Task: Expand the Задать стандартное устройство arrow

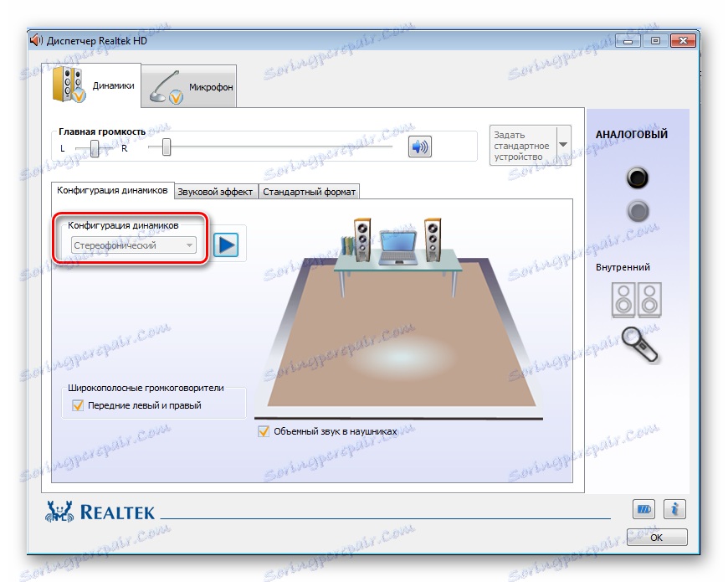Action: tap(564, 145)
